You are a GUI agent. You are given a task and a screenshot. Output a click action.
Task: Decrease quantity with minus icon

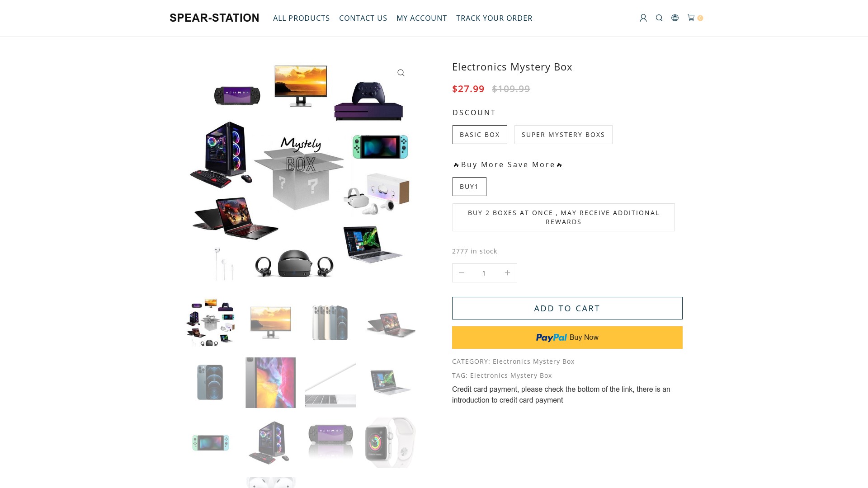click(462, 273)
